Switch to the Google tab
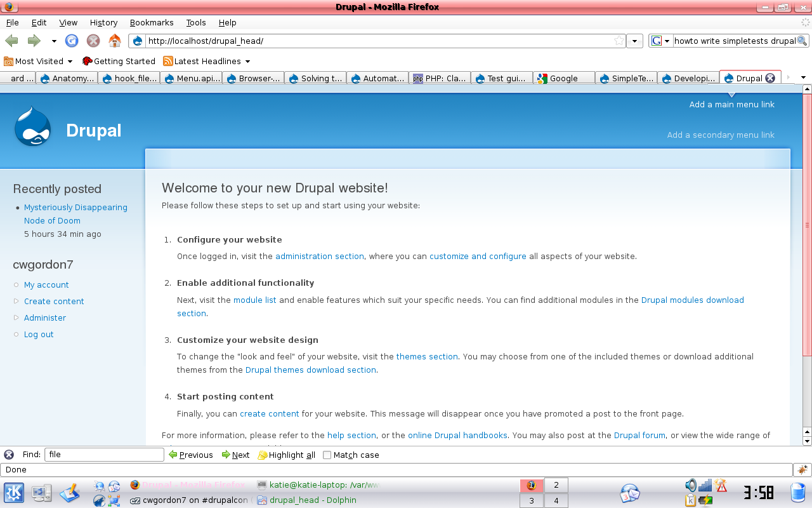This screenshot has width=812, height=508. point(563,78)
